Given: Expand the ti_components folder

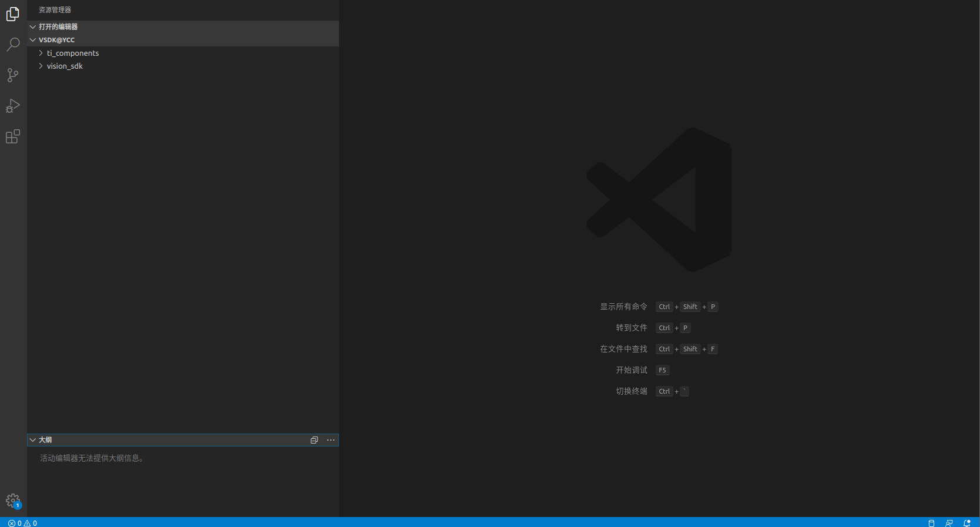Looking at the screenshot, I should 183,53.
